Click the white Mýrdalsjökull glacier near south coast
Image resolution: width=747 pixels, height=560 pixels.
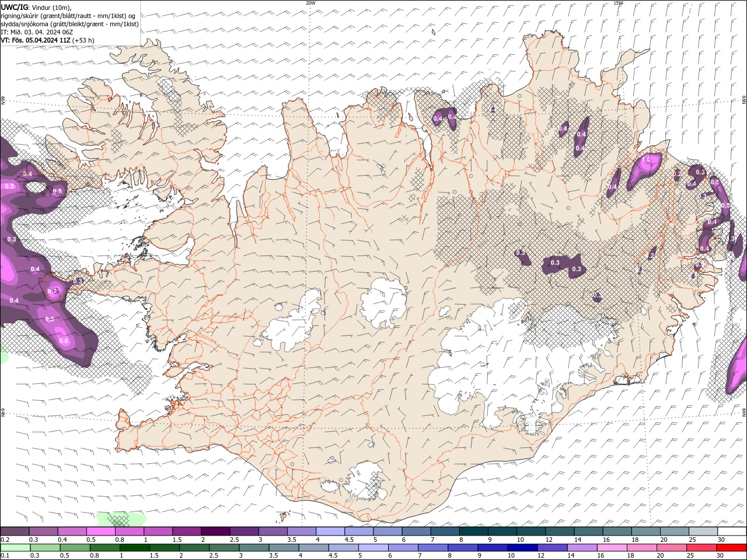[x=365, y=481]
